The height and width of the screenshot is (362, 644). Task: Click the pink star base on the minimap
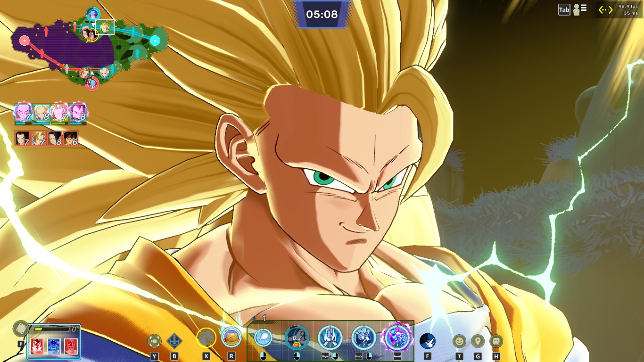[x=24, y=41]
